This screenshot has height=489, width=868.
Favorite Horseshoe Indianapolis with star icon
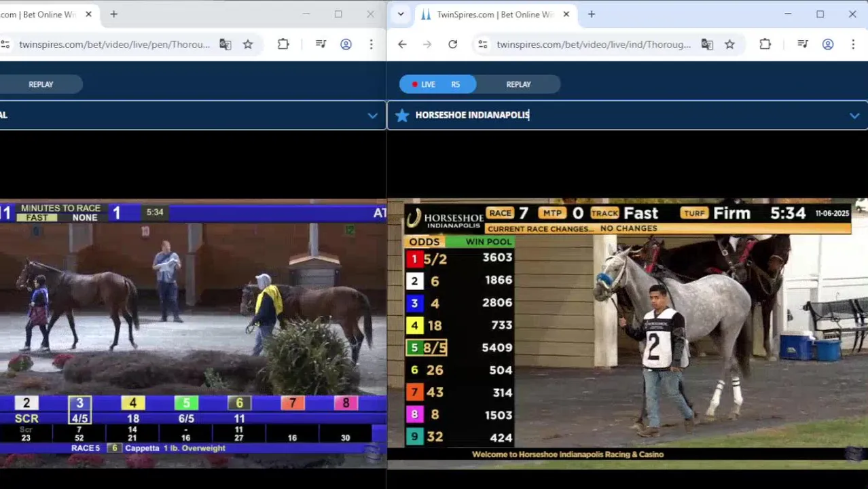pyautogui.click(x=402, y=115)
